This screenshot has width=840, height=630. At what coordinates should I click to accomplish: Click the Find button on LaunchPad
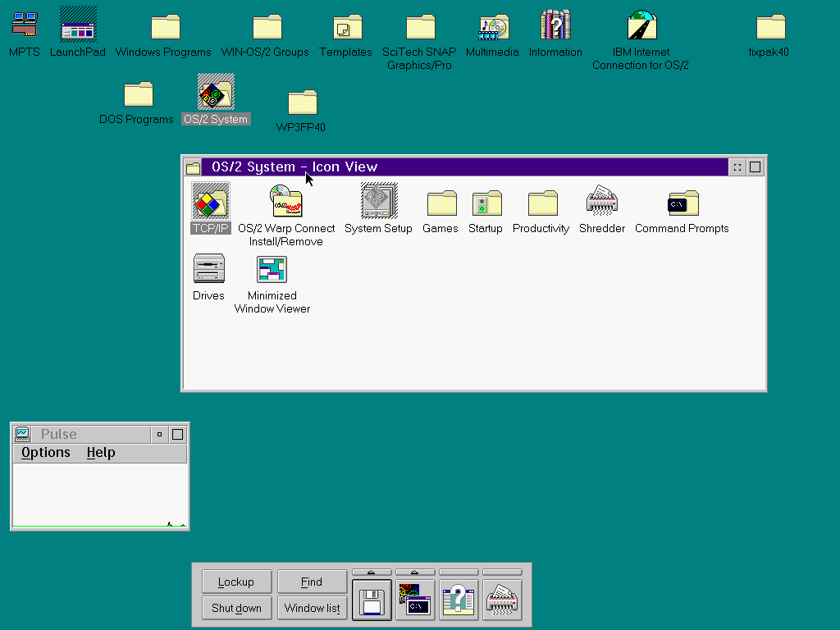point(312,582)
